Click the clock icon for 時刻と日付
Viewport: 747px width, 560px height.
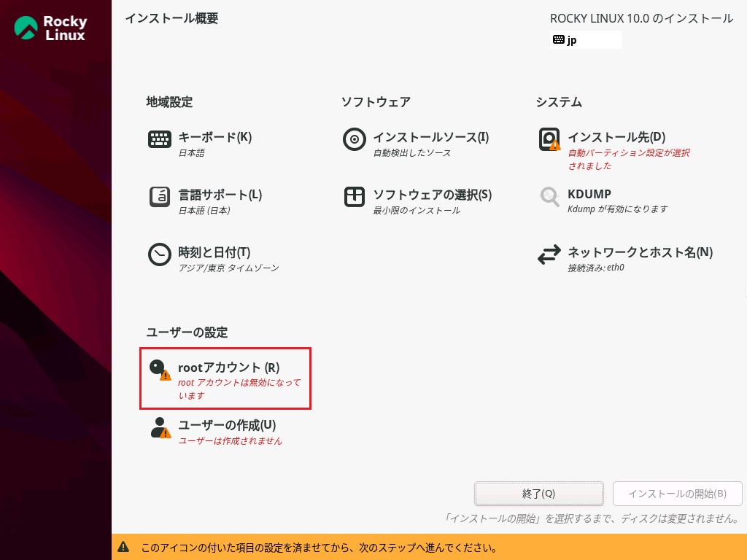160,254
